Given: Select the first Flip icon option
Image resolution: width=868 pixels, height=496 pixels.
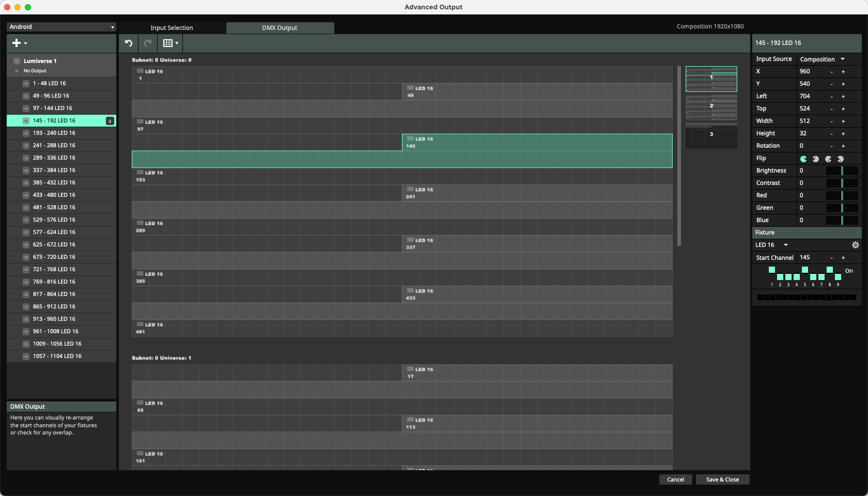Looking at the screenshot, I should click(x=803, y=159).
